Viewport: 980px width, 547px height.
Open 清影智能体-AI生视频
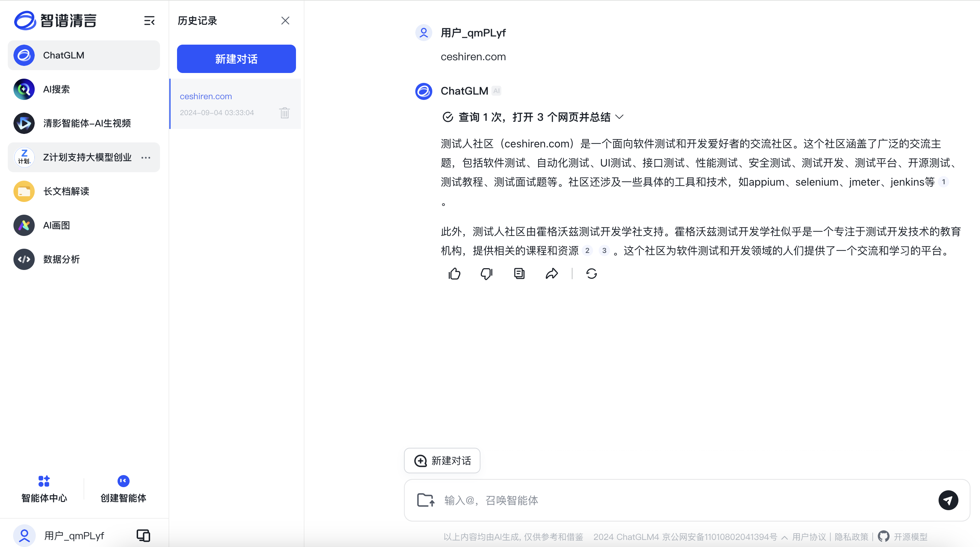click(x=84, y=123)
